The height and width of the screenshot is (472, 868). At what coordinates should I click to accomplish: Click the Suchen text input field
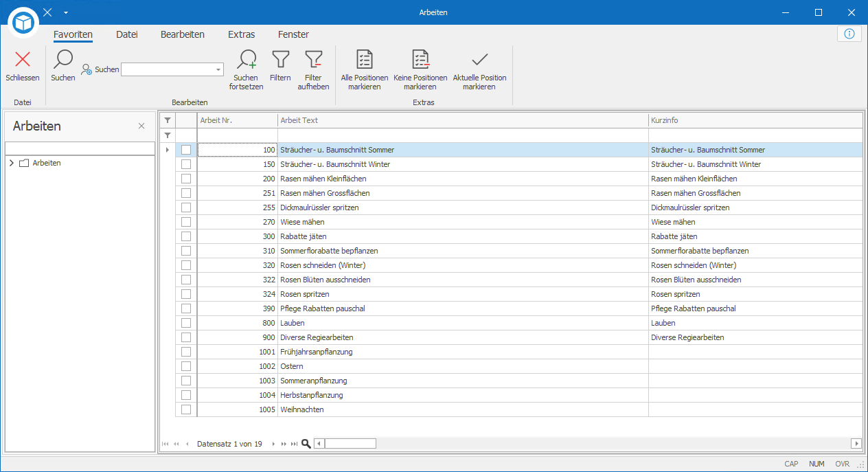(x=168, y=69)
